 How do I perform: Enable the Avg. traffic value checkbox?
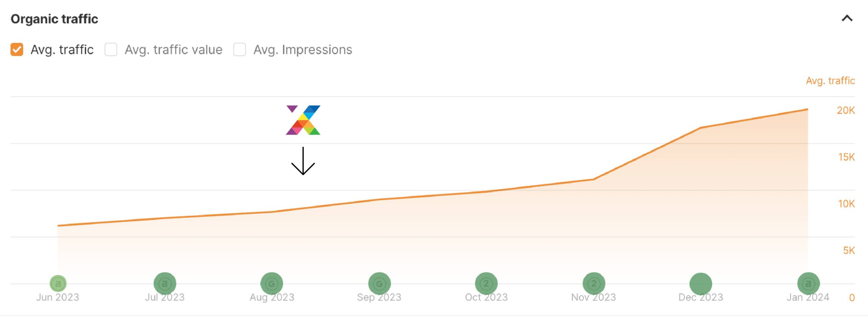pyautogui.click(x=111, y=49)
